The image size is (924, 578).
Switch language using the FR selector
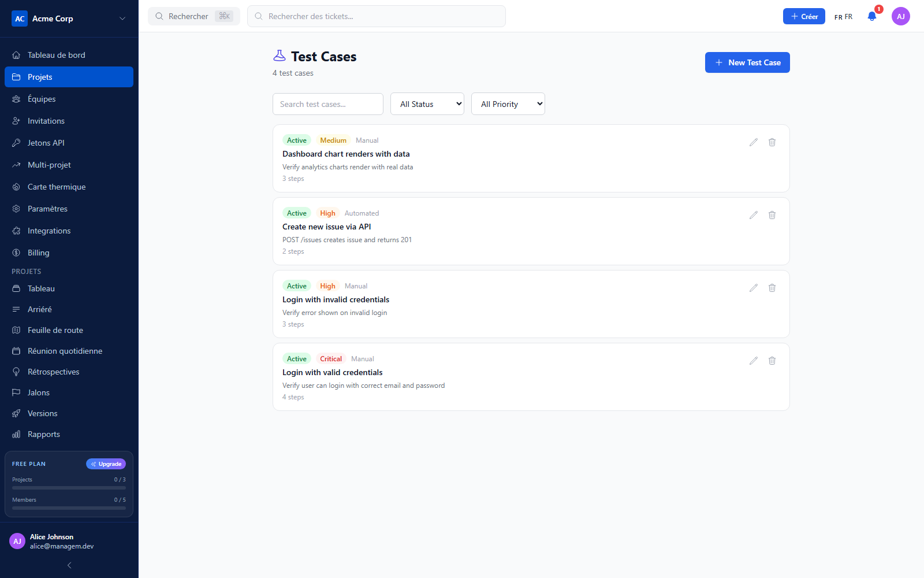[843, 17]
